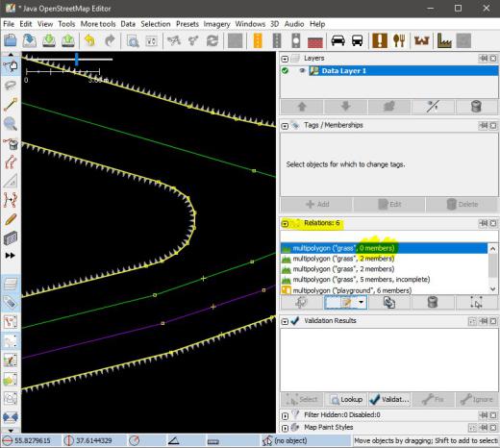Open the More tools menu
Viewport: 500px width, 448px height.
[98, 24]
